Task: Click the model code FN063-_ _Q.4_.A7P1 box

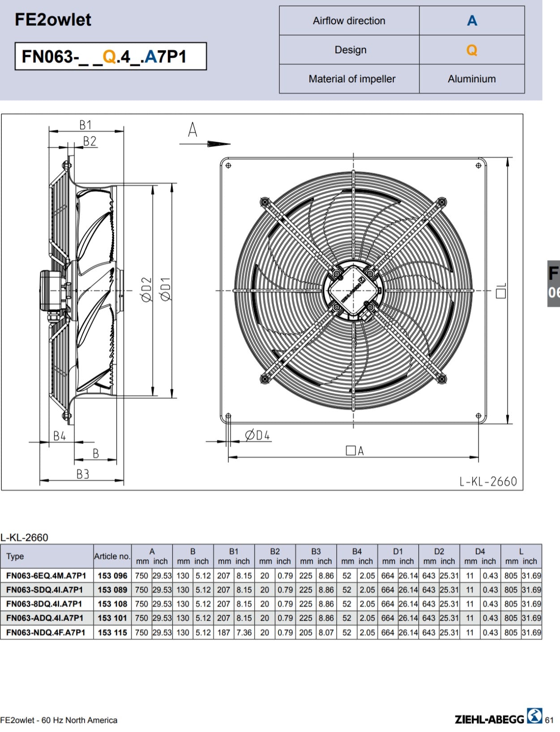Action: click(x=111, y=56)
